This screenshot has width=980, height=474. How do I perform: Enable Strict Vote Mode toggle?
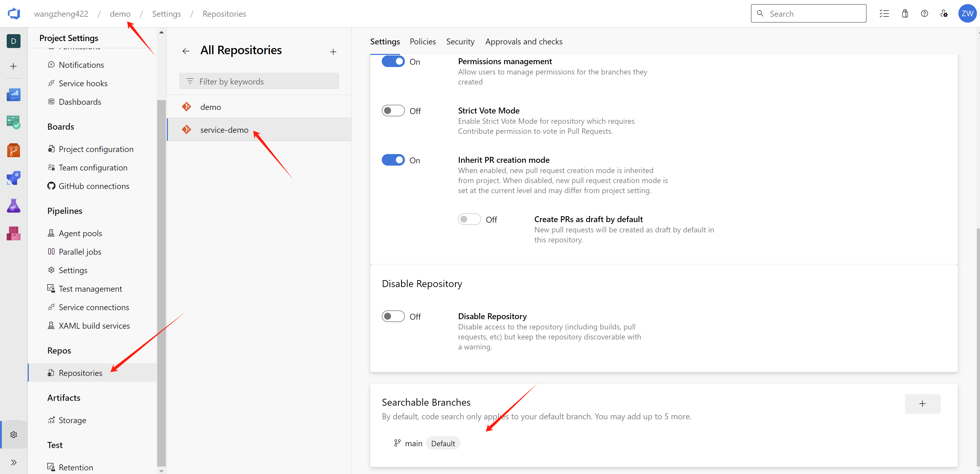tap(393, 111)
